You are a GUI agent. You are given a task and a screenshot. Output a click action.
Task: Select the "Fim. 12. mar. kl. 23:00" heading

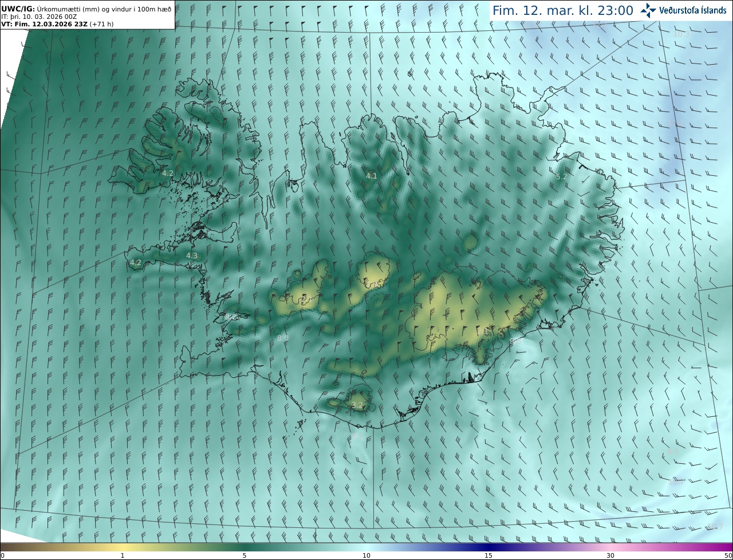pos(563,10)
